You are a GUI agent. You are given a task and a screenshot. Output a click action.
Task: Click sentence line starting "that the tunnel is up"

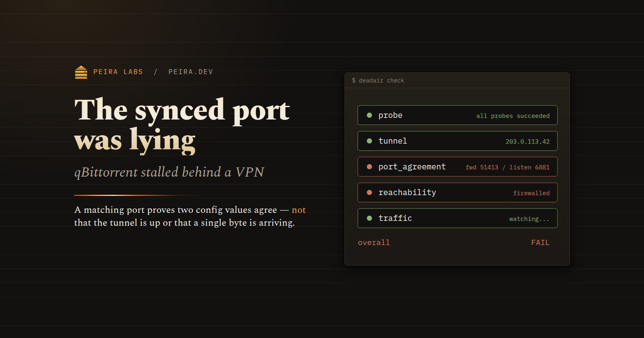[x=184, y=223]
